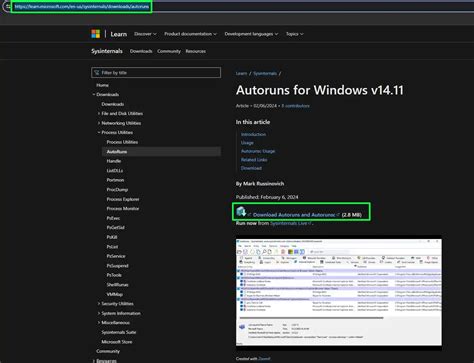Image resolution: width=474 pixels, height=363 pixels.
Task: Select Microsoft Store in the sidebar
Action: pyautogui.click(x=117, y=342)
